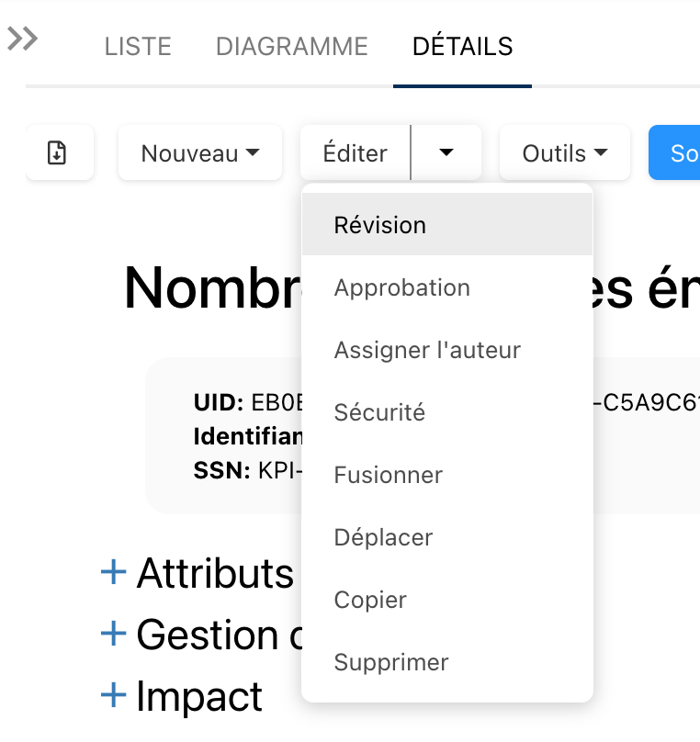This screenshot has width=700, height=742.
Task: Switch to the Diagramme tab
Action: pos(291,46)
